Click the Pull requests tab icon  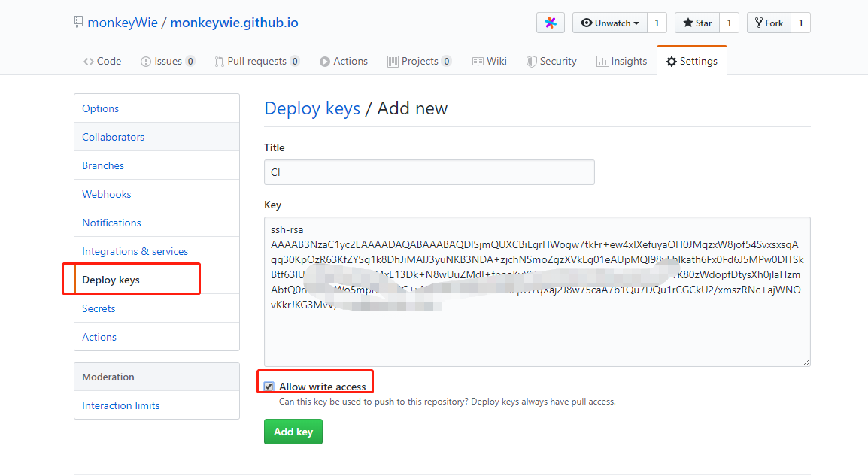click(x=219, y=62)
